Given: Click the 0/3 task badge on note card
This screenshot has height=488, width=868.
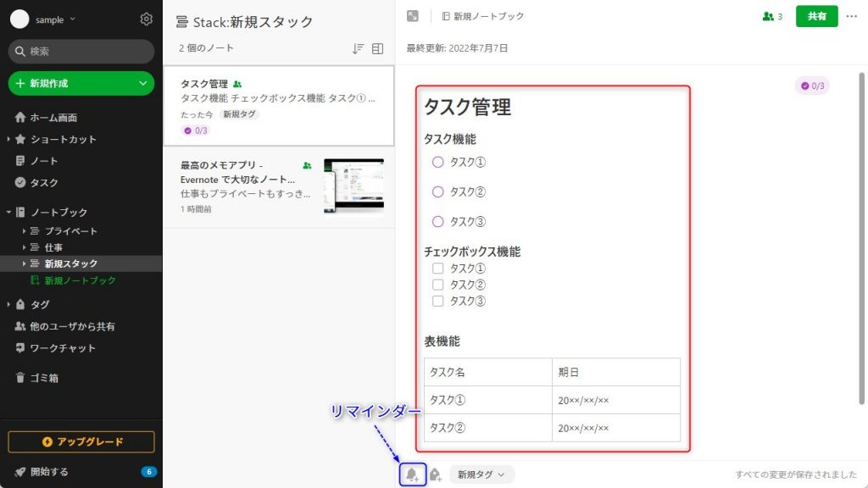Looking at the screenshot, I should [196, 130].
